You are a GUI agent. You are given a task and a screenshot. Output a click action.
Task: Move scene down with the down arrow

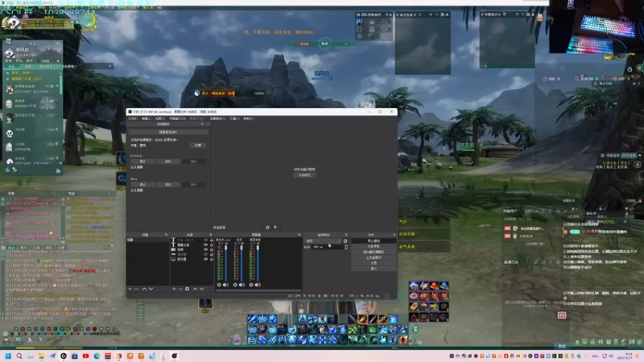tap(151, 289)
